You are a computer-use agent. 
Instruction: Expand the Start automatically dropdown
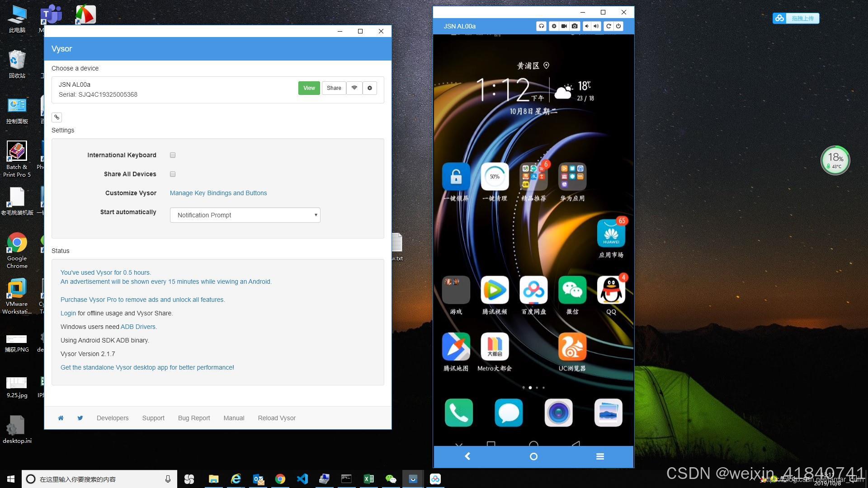[245, 215]
